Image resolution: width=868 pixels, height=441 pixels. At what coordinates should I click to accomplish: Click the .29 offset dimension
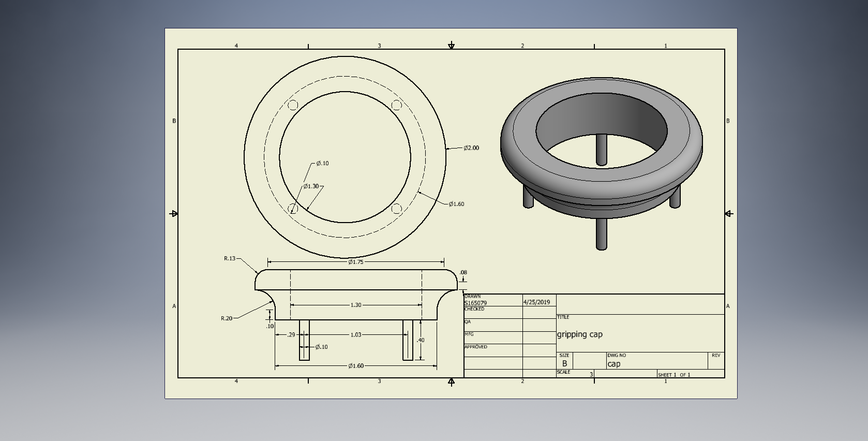pyautogui.click(x=291, y=335)
